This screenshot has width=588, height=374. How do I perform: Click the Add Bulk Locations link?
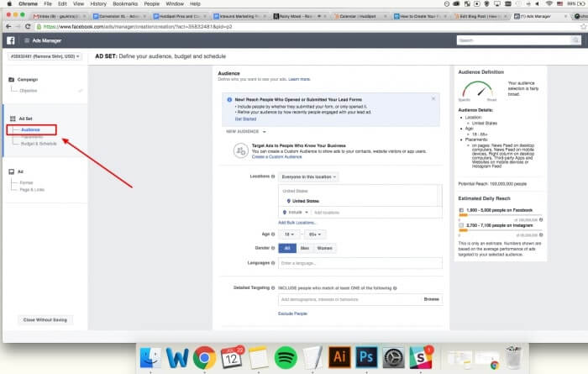(297, 223)
